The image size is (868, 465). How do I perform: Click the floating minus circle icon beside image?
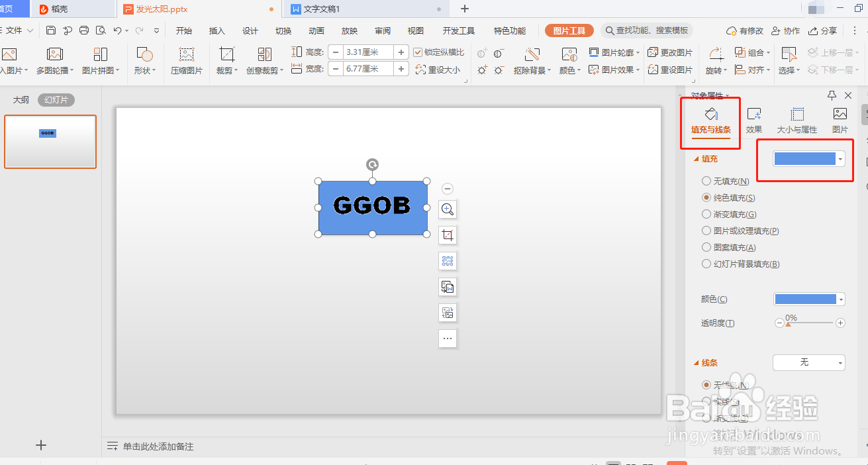(448, 189)
